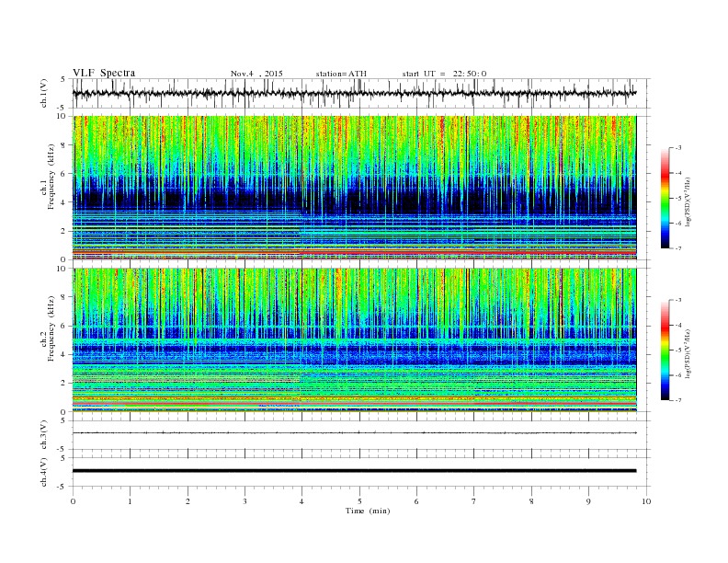Click the "6" tick on the time axis
This screenshot has width=728, height=563.
pos(417,501)
